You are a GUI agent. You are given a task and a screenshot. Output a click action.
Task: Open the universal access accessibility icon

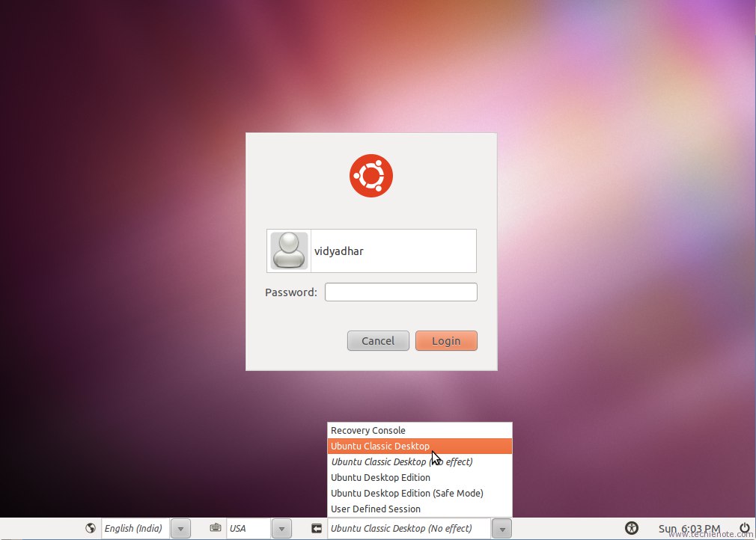tap(631, 528)
